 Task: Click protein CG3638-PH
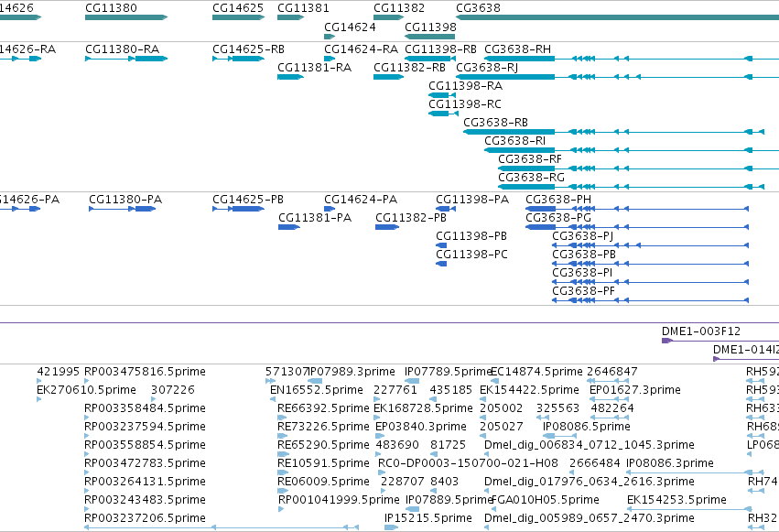click(x=558, y=200)
